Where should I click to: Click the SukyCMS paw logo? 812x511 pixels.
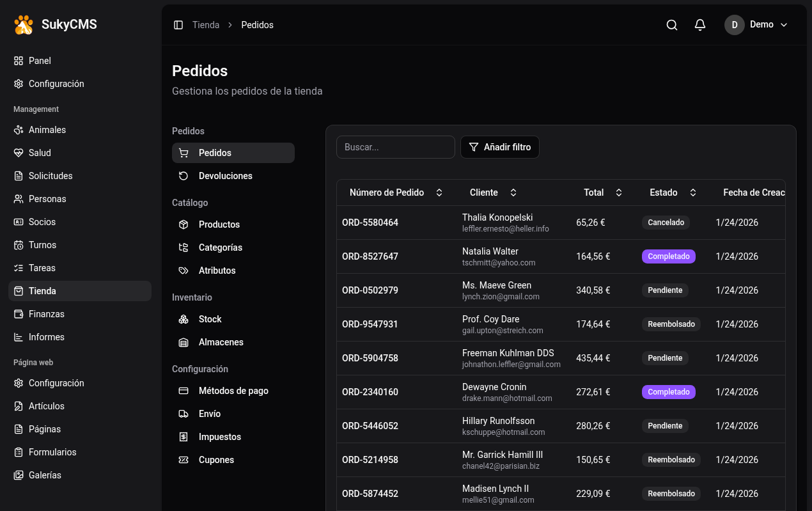[24, 25]
